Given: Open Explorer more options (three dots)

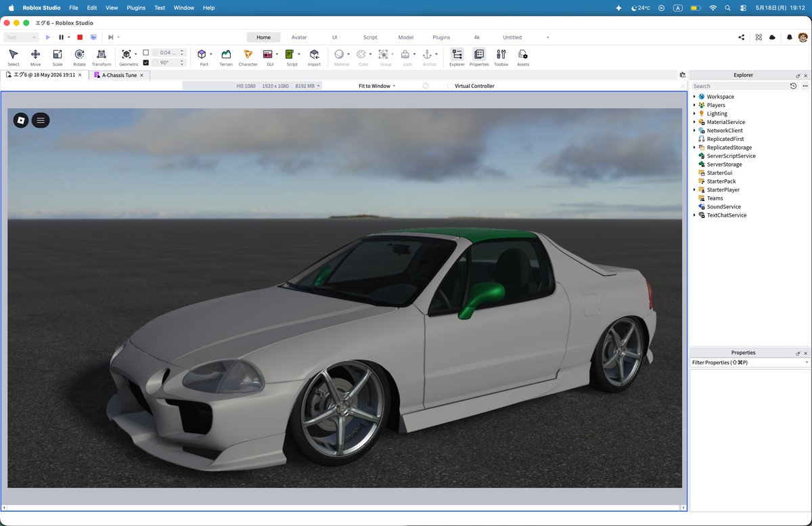Looking at the screenshot, I should (805, 86).
